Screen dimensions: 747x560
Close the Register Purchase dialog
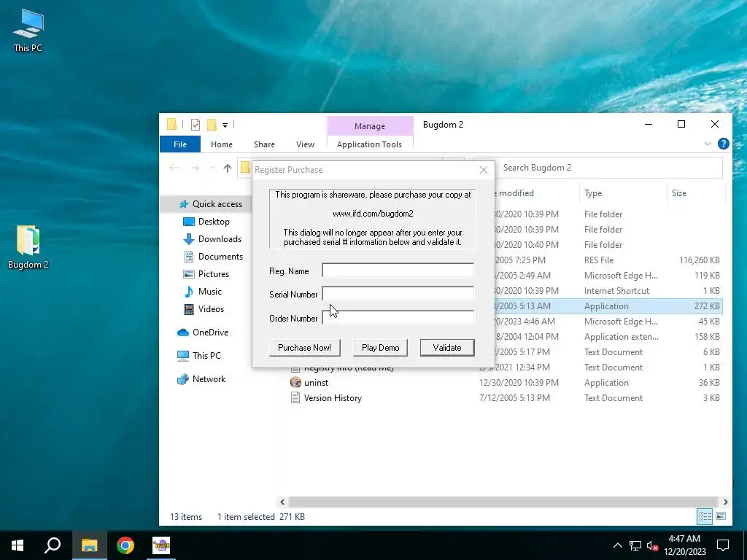[484, 170]
